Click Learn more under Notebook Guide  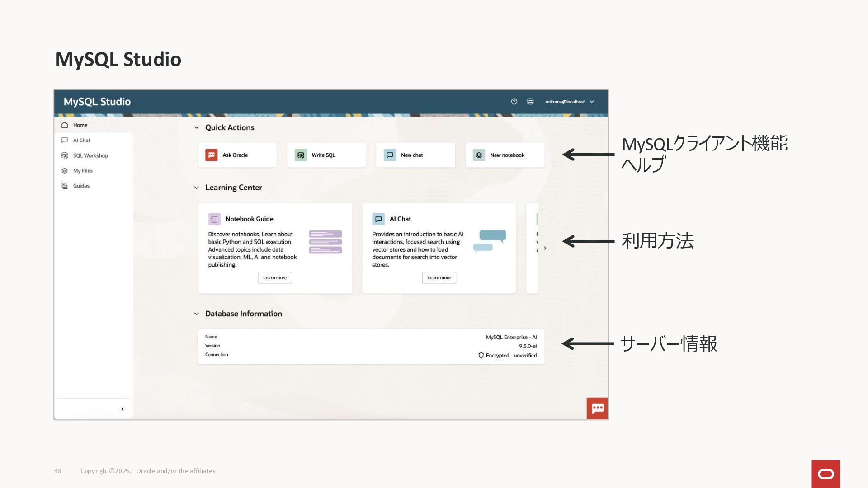[x=275, y=277]
